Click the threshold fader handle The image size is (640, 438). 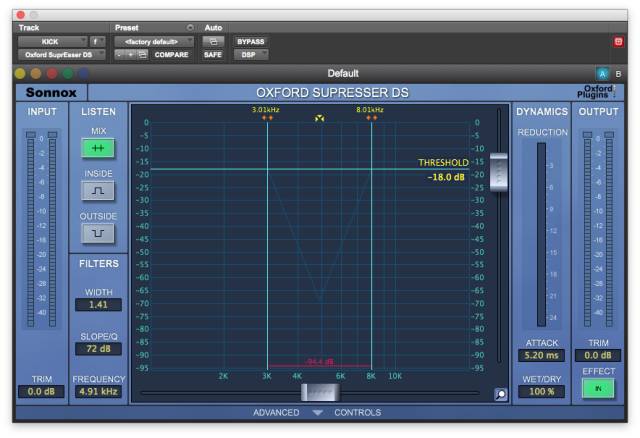tap(499, 172)
